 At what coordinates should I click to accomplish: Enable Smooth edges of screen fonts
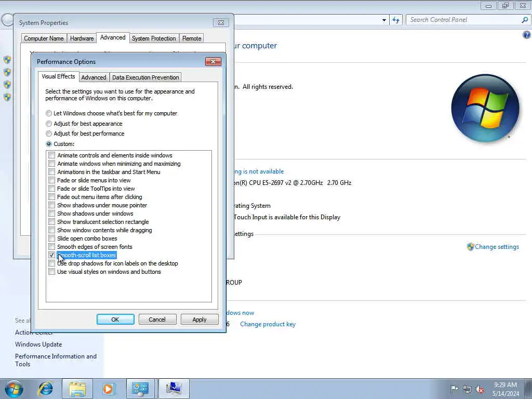[51, 247]
